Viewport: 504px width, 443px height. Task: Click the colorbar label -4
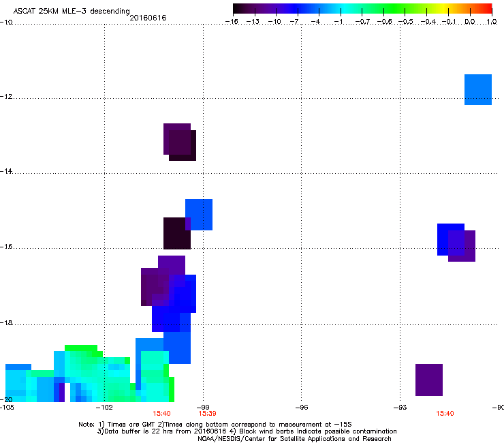click(316, 22)
